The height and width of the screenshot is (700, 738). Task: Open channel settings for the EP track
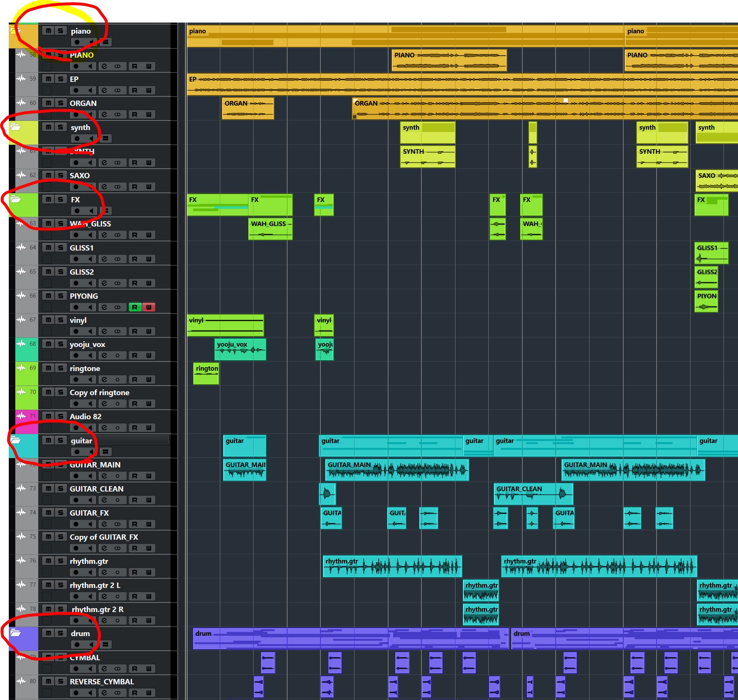point(104,90)
